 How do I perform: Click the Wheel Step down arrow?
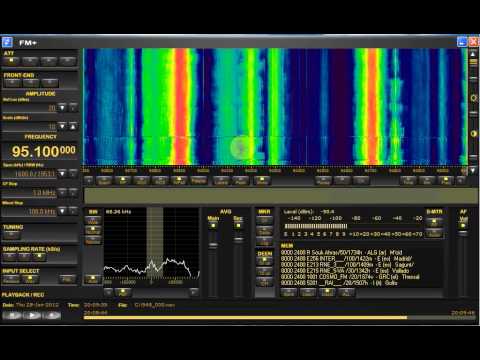click(62, 211)
